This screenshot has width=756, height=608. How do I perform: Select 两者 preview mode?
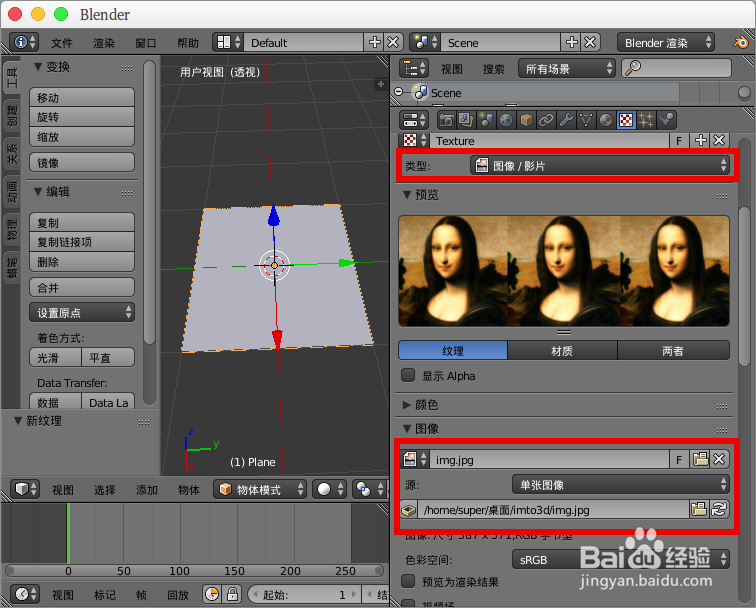(x=673, y=351)
